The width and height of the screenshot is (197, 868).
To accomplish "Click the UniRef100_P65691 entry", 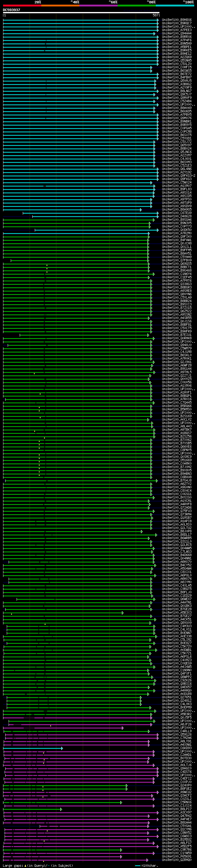I will pyautogui.click(x=177, y=857).
